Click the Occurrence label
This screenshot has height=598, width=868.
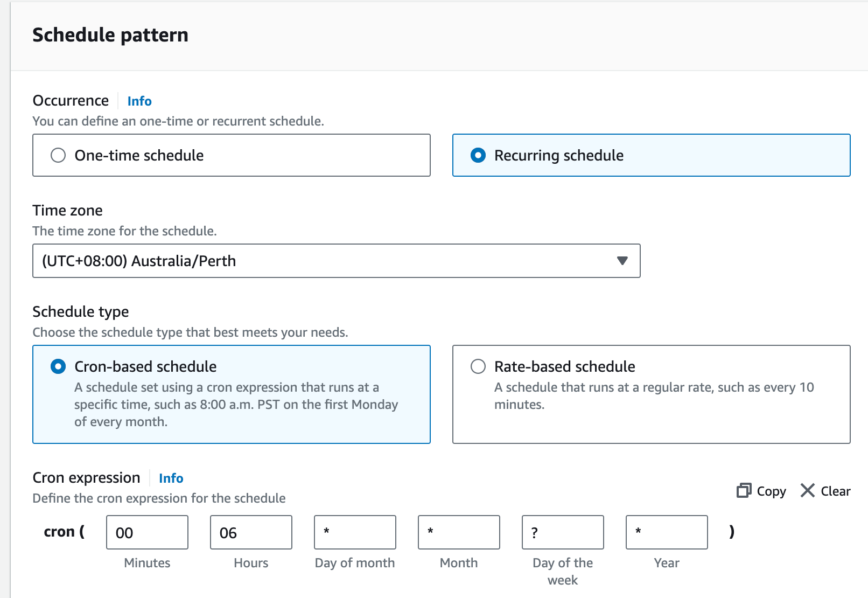tap(71, 100)
